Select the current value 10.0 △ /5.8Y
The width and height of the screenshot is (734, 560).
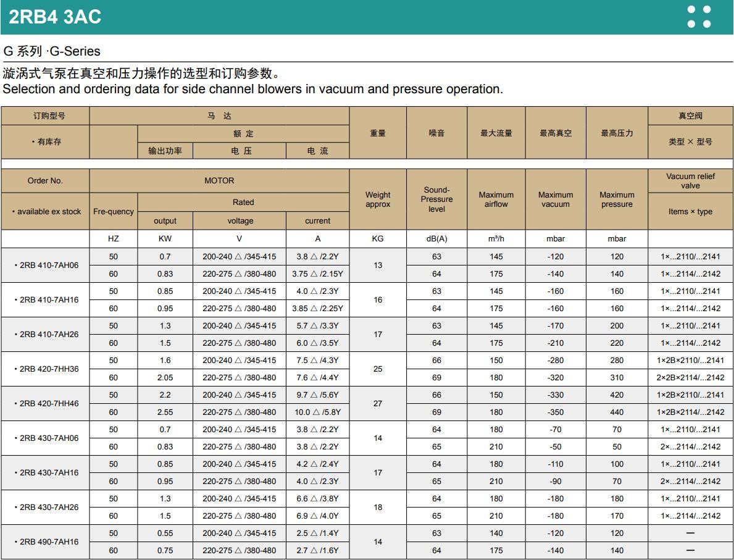(x=318, y=412)
